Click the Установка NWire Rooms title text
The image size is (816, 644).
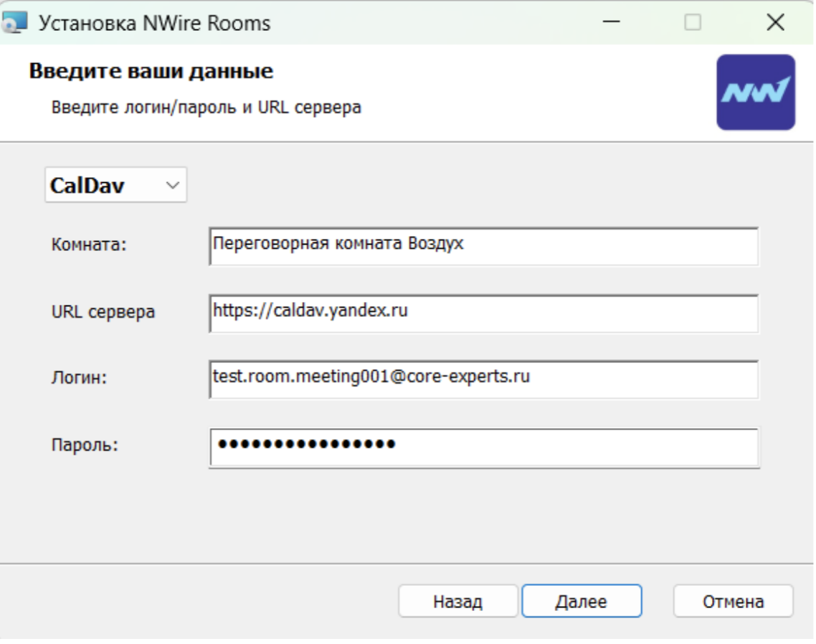[153, 23]
